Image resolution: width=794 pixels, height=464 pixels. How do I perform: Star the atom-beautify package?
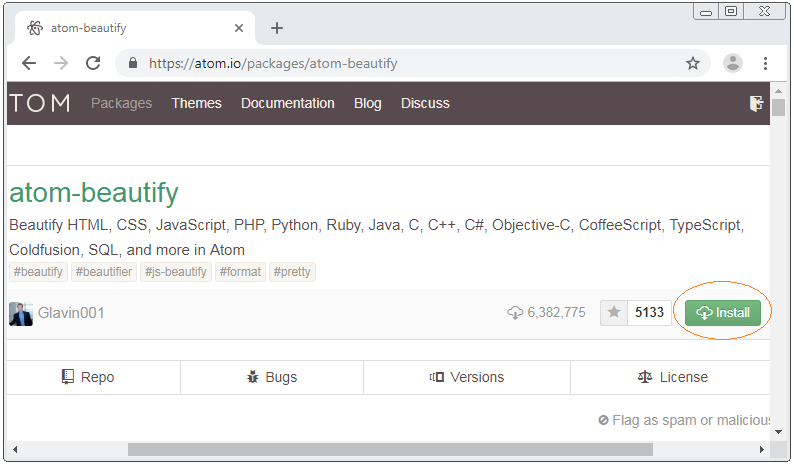pyautogui.click(x=614, y=313)
